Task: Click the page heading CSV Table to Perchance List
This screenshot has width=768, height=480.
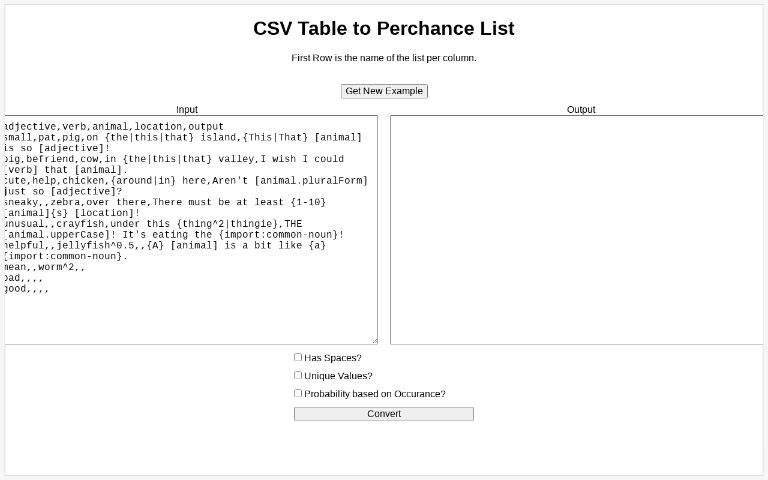Action: (x=384, y=29)
